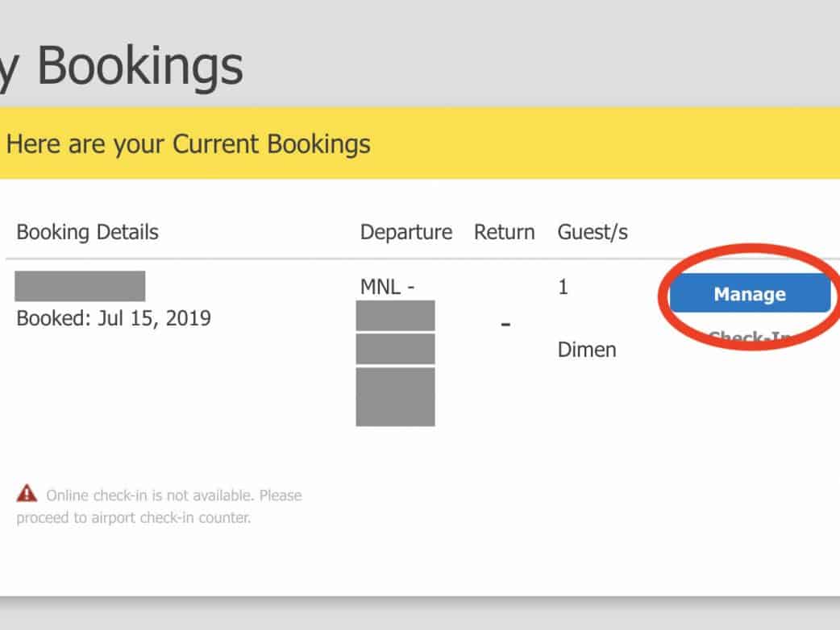Click the Departure column header
The width and height of the screenshot is (840, 630).
click(x=406, y=233)
